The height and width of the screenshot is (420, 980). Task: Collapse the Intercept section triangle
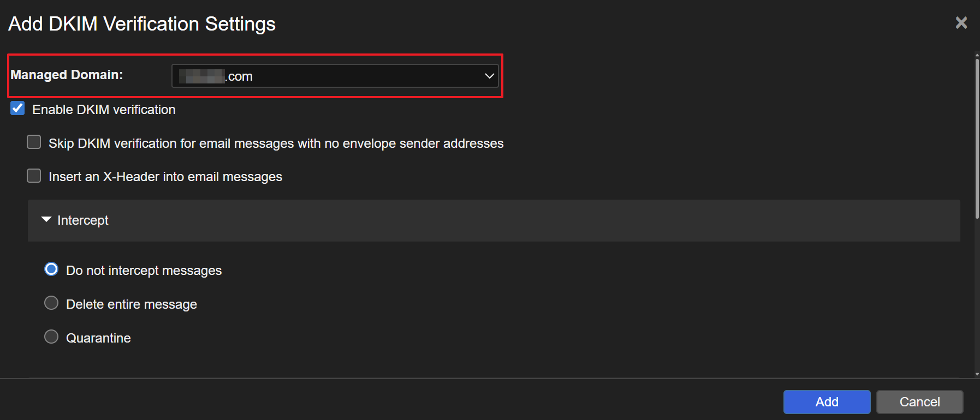(46, 219)
